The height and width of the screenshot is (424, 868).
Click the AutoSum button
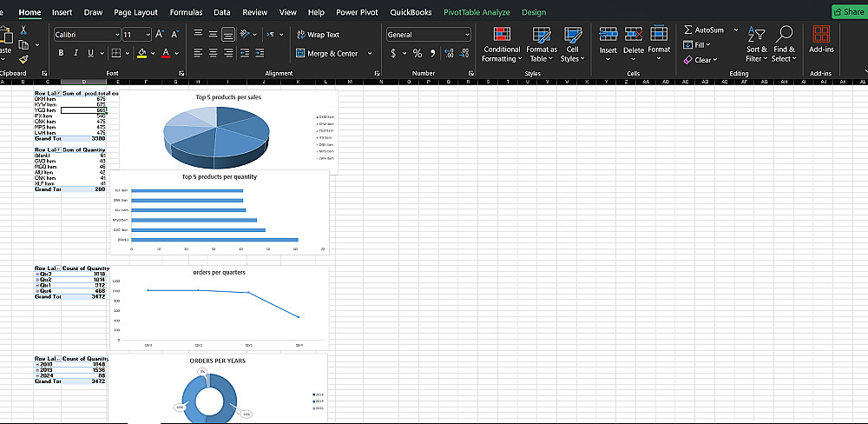[708, 30]
